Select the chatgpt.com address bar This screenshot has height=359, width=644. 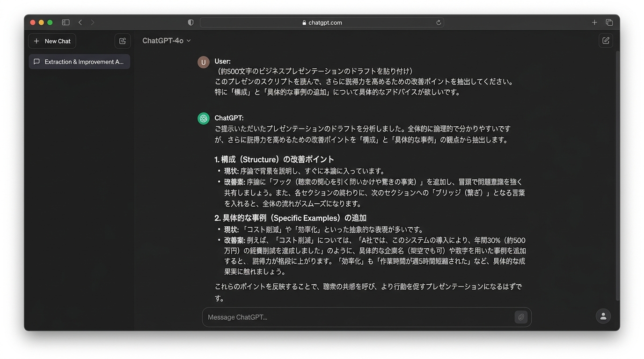click(x=322, y=22)
